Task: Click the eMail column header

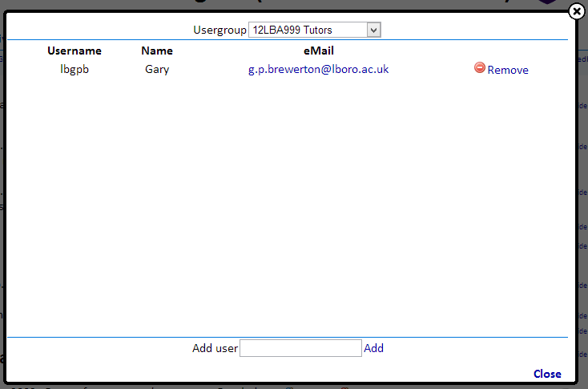Action: pos(318,51)
